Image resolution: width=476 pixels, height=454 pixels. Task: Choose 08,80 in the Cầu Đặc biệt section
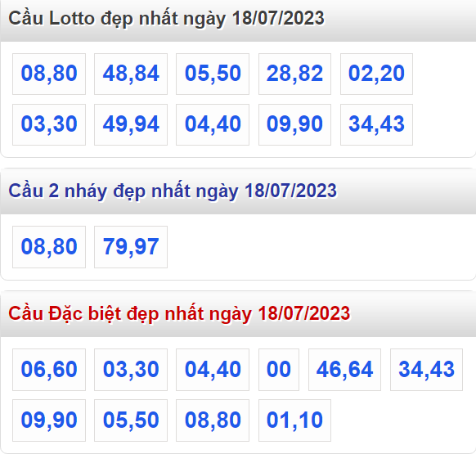click(x=213, y=420)
